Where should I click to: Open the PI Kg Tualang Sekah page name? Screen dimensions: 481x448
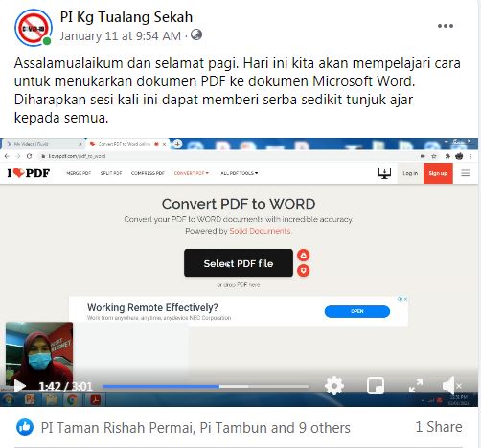point(126,17)
